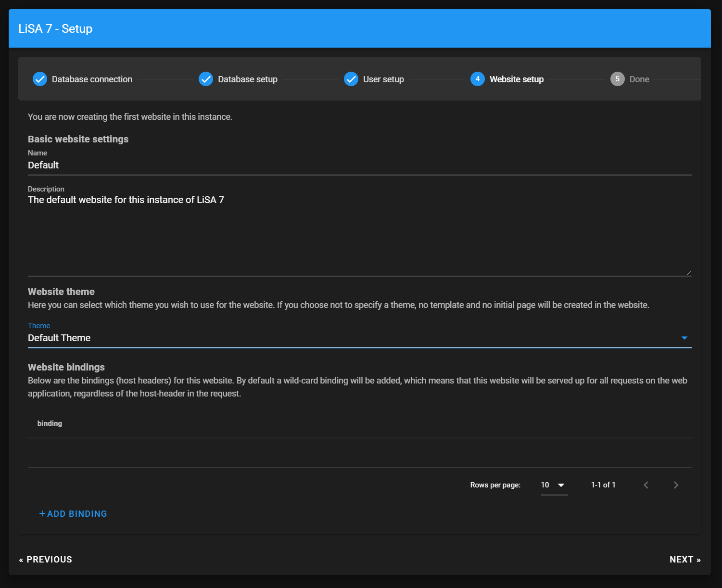Sort by the binding column header
Image resolution: width=722 pixels, height=588 pixels.
pos(50,423)
